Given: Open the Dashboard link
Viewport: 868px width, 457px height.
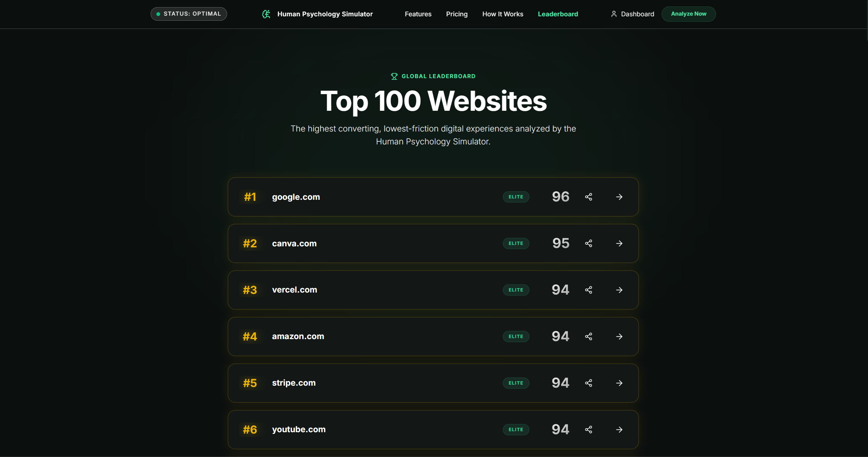Looking at the screenshot, I should [x=637, y=14].
